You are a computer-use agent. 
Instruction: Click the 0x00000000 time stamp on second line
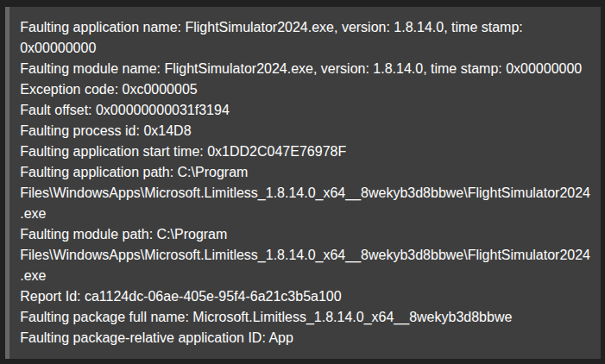(x=58, y=48)
